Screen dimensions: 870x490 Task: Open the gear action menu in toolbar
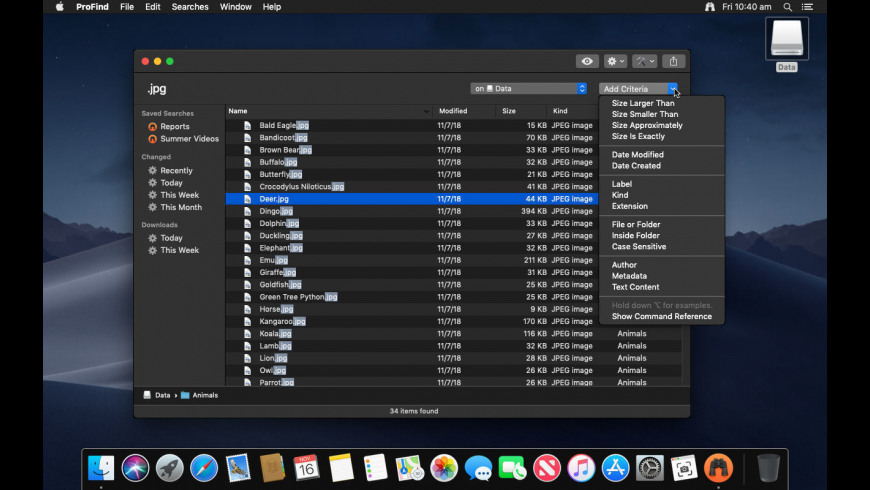click(x=615, y=61)
